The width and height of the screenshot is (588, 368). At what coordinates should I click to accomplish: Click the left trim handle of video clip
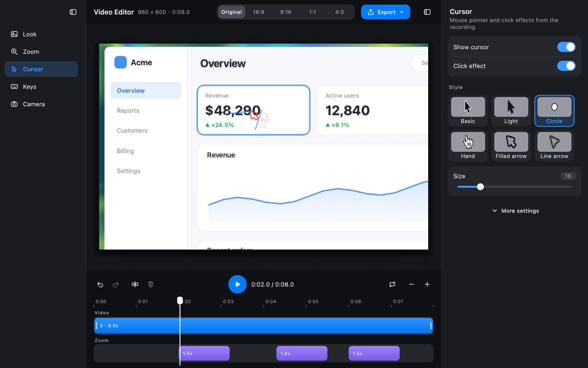(96, 326)
